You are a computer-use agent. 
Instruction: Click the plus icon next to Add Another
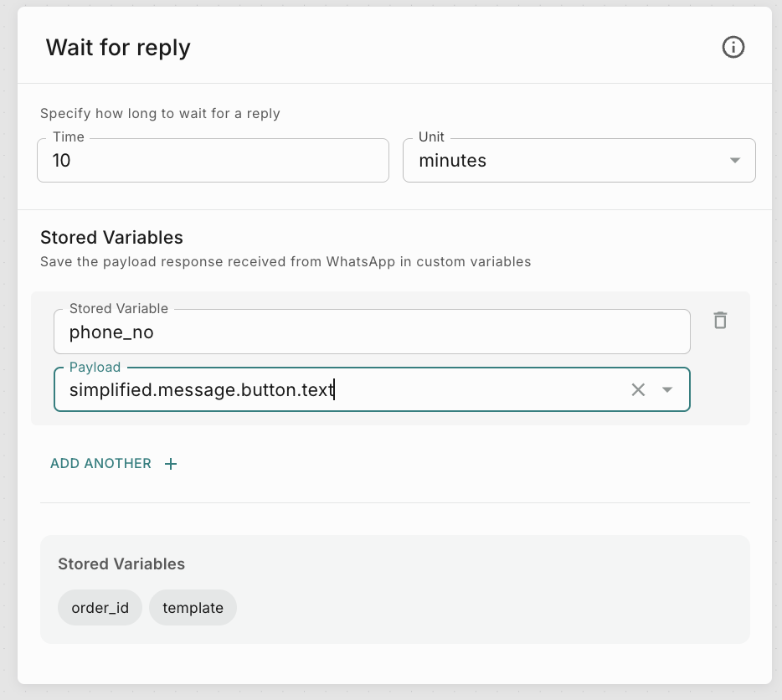point(171,464)
